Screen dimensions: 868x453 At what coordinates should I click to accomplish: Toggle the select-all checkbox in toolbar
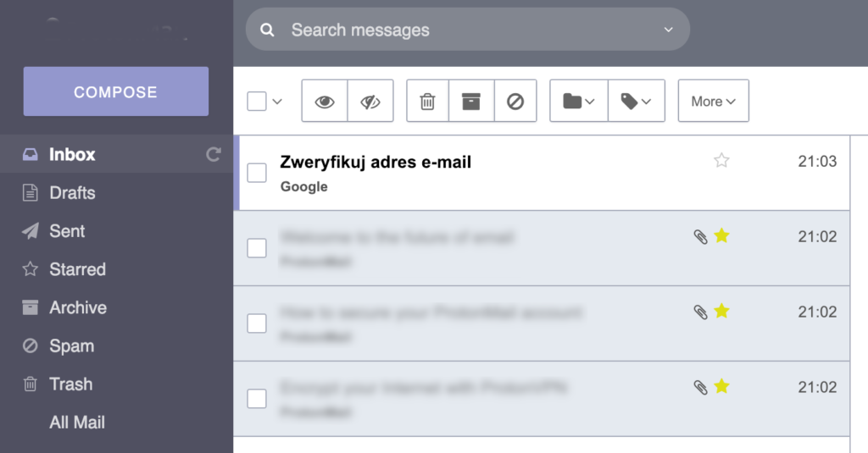tap(257, 102)
